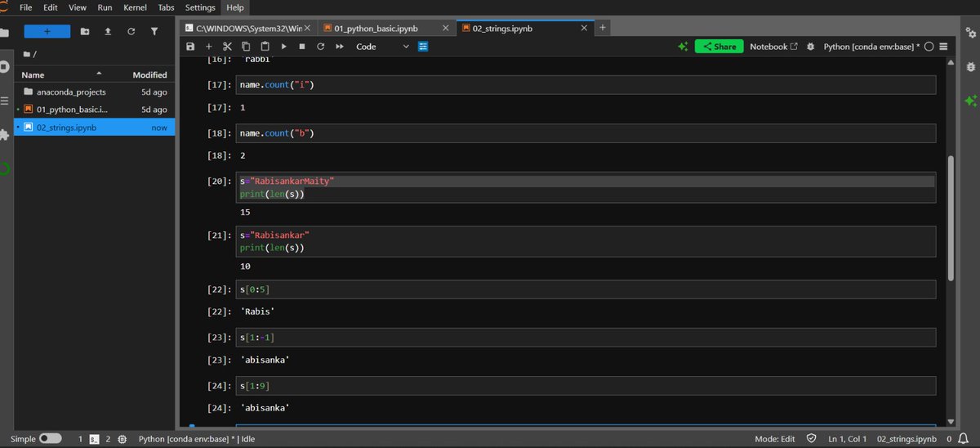Screen dimensions: 980x448
Task: Select 02_strings.ipynb in the file list
Action: click(95, 128)
